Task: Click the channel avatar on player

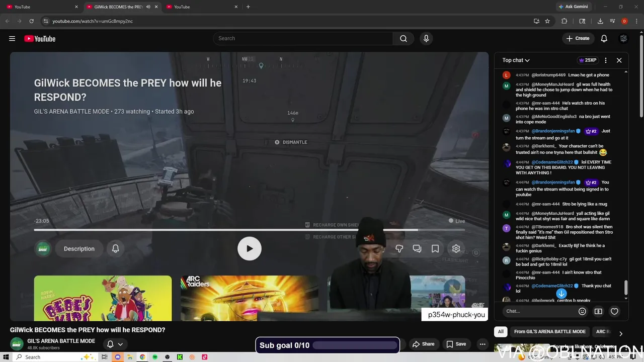Action: 43,248
